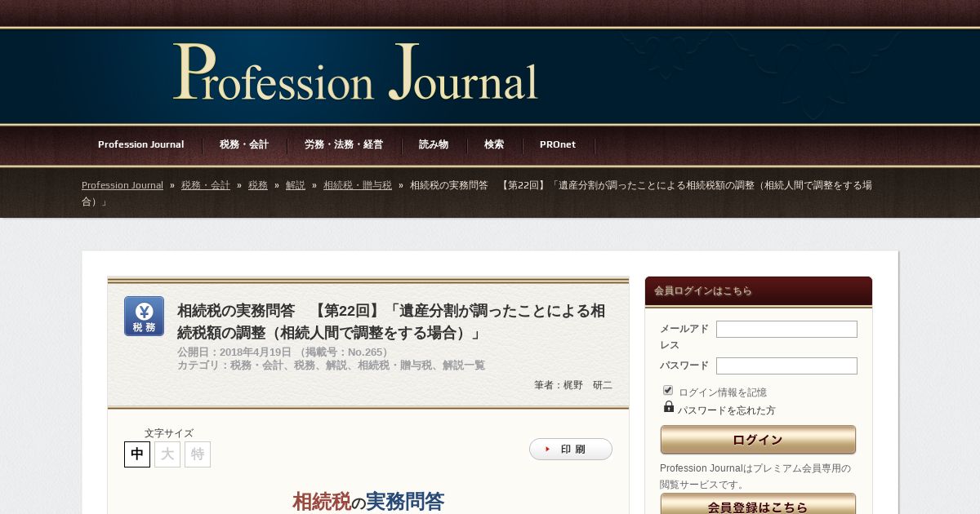
Task: Click the カテゴリ line under the title
Action: (x=331, y=366)
